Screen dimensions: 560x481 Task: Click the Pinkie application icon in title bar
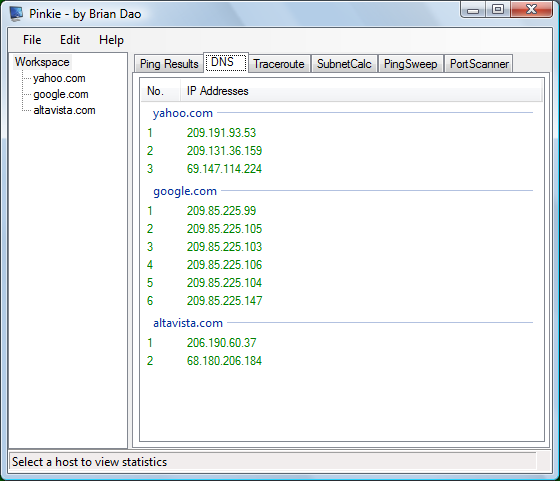[x=16, y=14]
